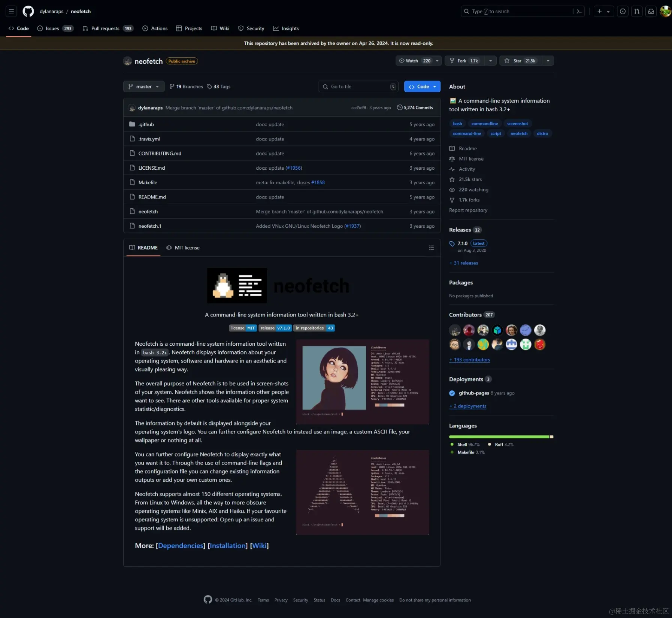This screenshot has height=618, width=672.
Task: Open the .github folder icon
Action: 132,124
